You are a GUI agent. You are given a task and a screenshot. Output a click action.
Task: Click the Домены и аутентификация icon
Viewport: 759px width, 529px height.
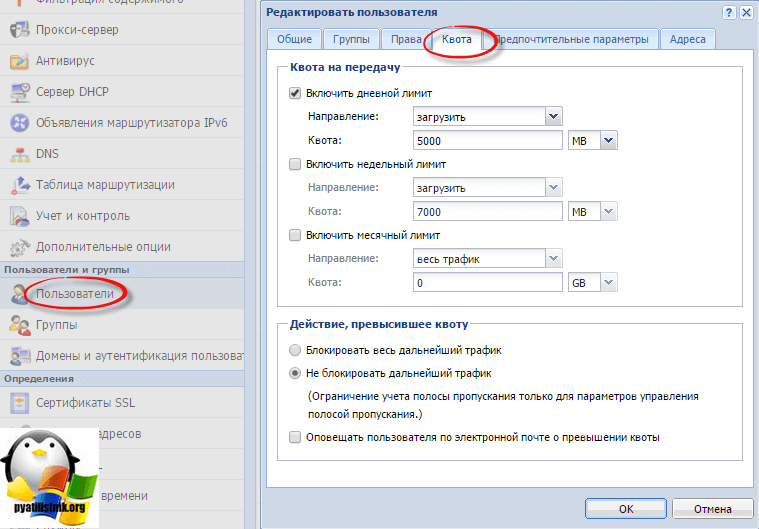point(19,356)
